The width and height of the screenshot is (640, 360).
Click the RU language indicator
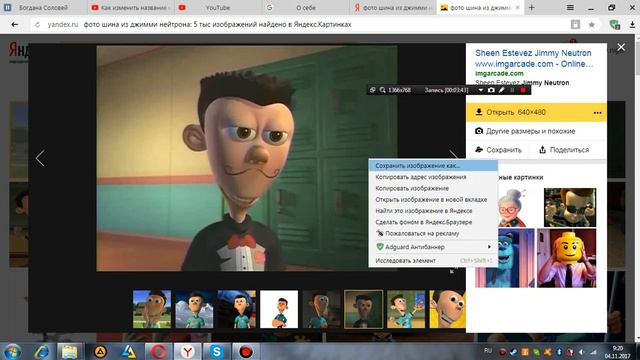488,351
